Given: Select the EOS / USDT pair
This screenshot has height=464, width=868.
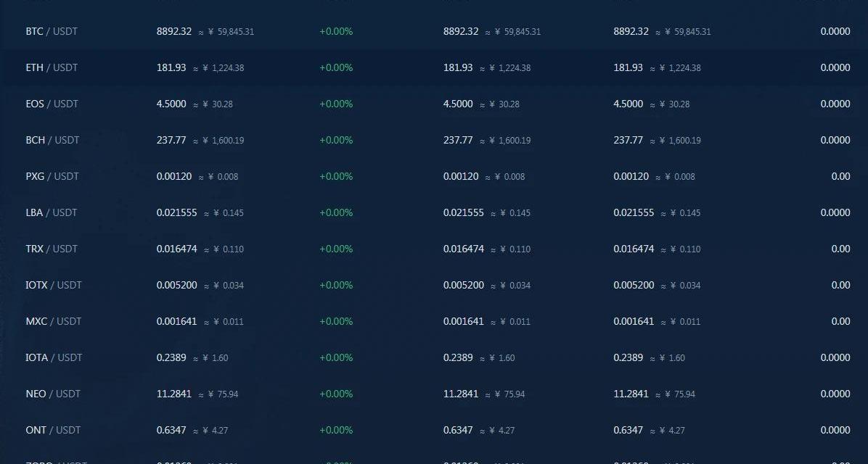Looking at the screenshot, I should pyautogui.click(x=52, y=104).
